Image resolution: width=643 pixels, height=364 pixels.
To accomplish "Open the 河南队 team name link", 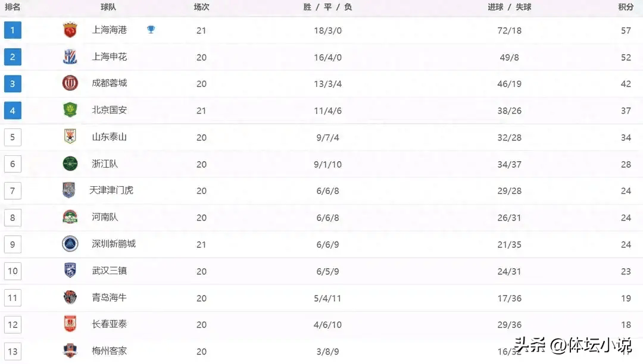I will pos(105,217).
